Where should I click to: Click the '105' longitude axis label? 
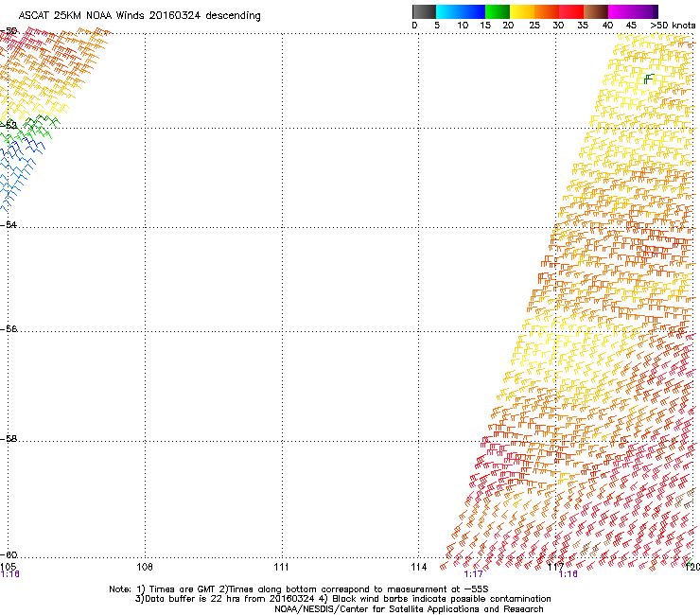(8, 567)
